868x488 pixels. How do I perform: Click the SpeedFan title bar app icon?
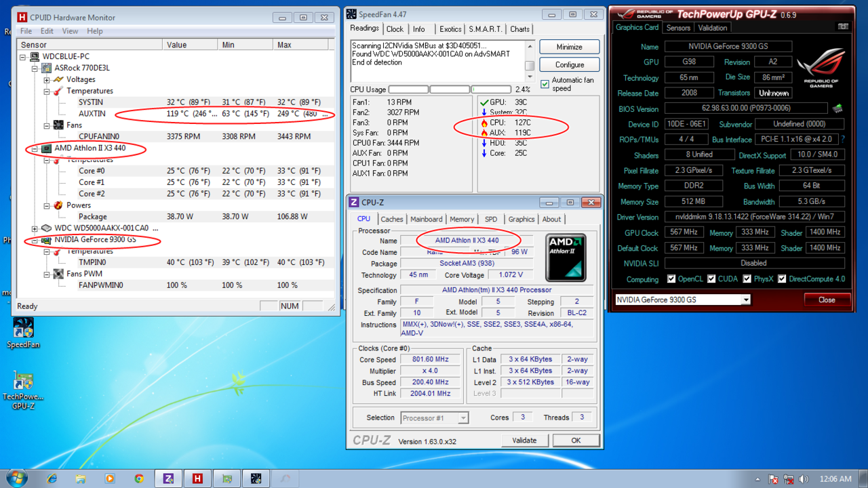pyautogui.click(x=351, y=14)
